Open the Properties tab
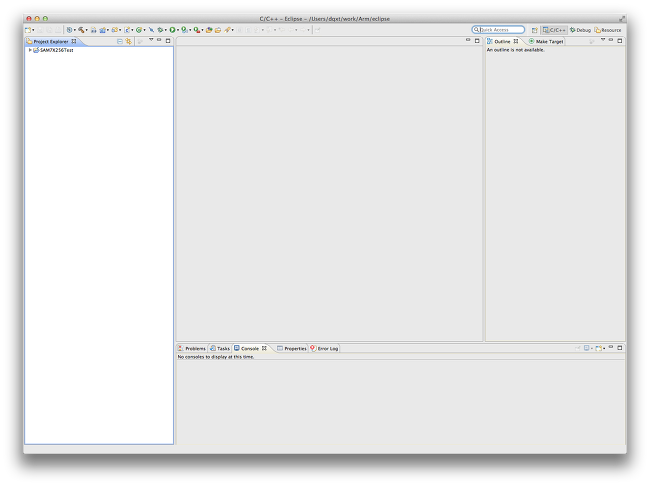The width and height of the screenshot is (650, 486). [292, 348]
